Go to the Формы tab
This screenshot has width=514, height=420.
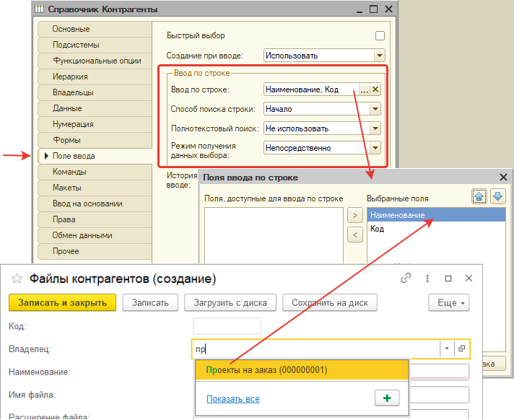(95, 140)
